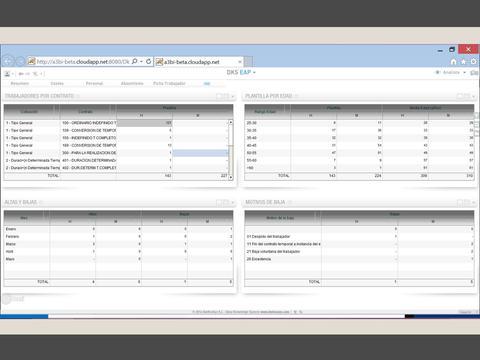Open Favorites with the star icon
This screenshot has height=360, width=480.
(x=463, y=62)
